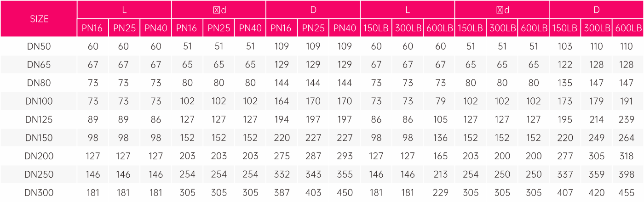Click the DN200 row label
Screen dimensions: 644x202
(x=39, y=157)
